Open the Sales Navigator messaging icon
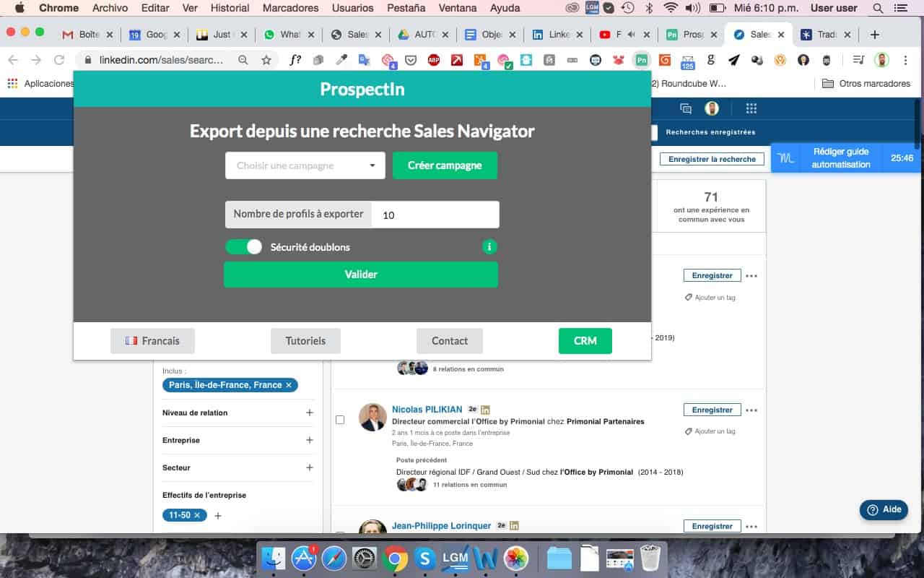 (x=686, y=108)
